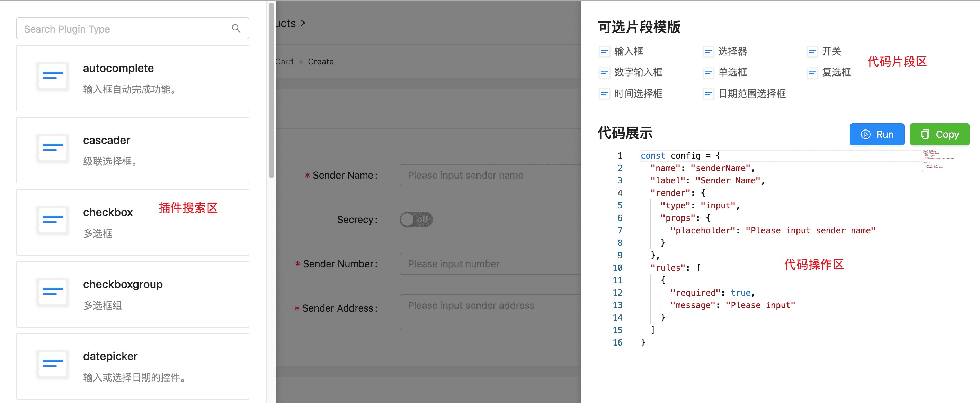Click the search magnifier icon
980x403 pixels.
tap(236, 28)
